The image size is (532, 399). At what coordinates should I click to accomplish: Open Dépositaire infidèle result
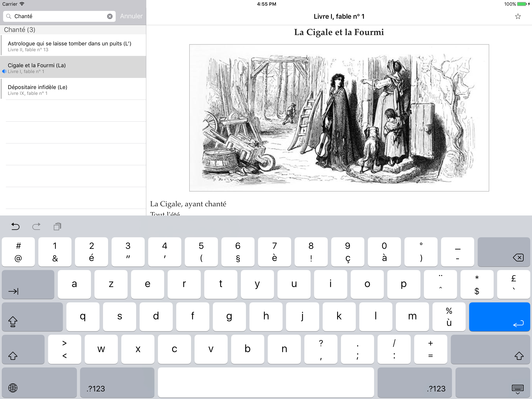(73, 89)
